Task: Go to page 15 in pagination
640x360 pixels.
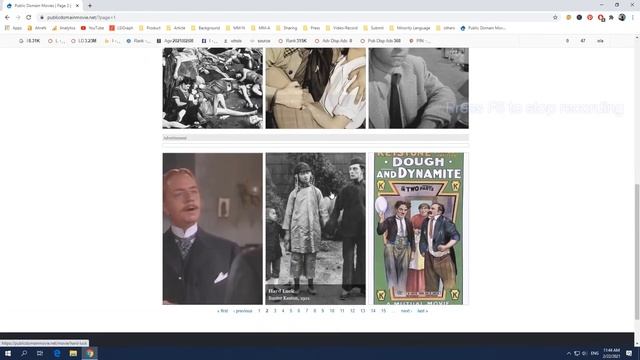Action: (383, 311)
